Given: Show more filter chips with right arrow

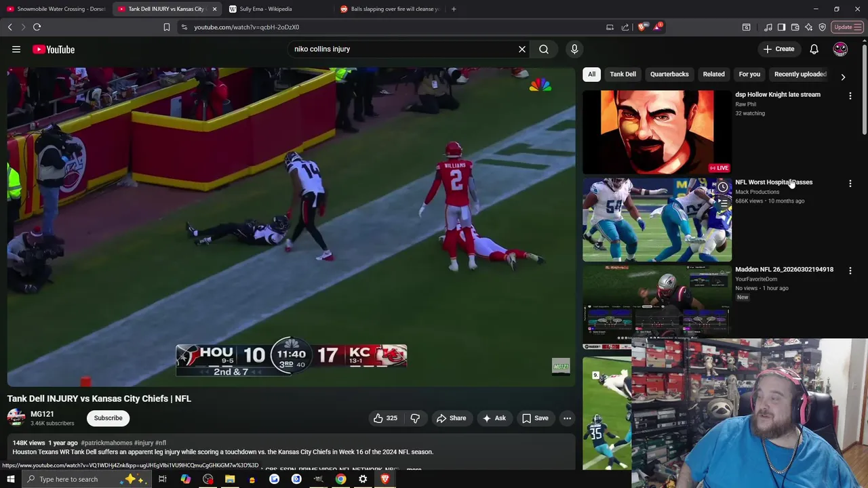Looking at the screenshot, I should coord(843,77).
